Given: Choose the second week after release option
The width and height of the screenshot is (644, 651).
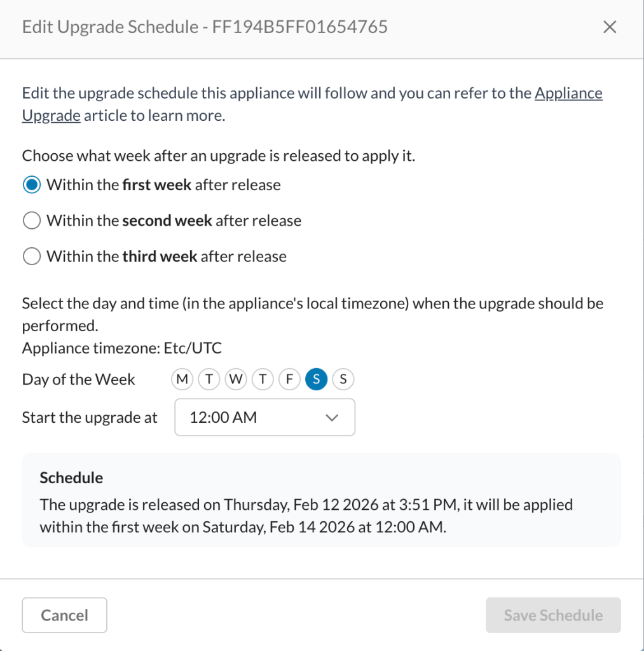Looking at the screenshot, I should [x=32, y=221].
